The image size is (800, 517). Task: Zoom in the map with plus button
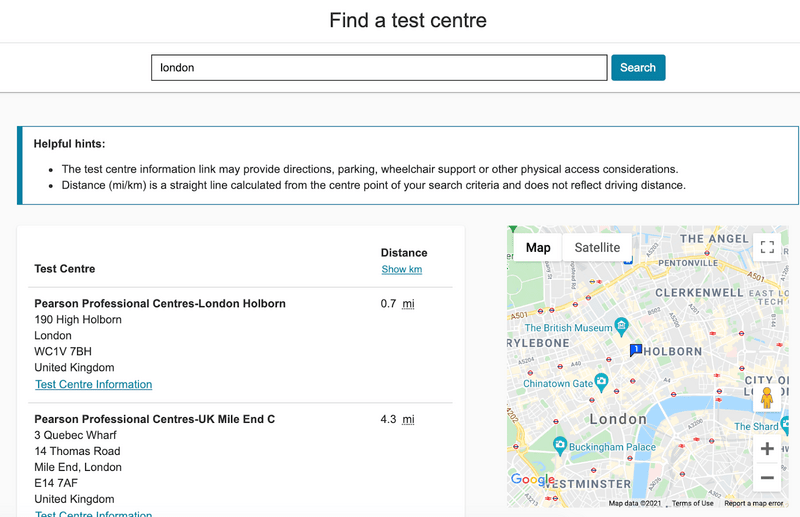(767, 449)
